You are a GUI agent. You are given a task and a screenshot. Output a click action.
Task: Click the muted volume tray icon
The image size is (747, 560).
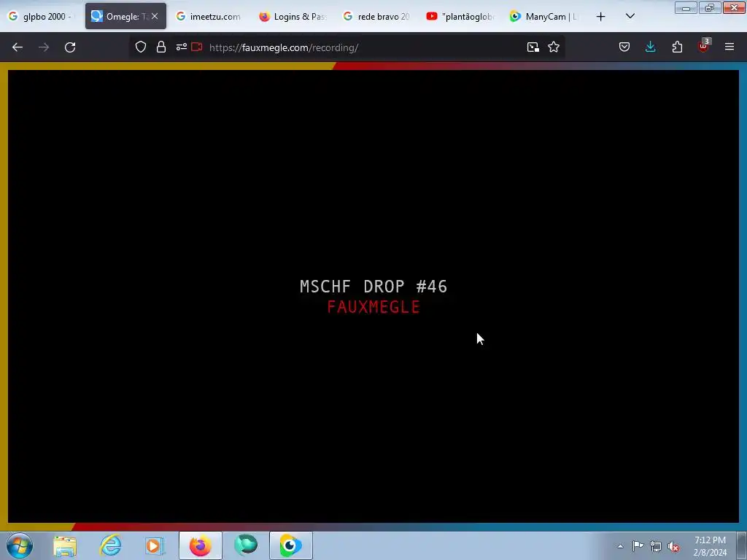click(673, 546)
